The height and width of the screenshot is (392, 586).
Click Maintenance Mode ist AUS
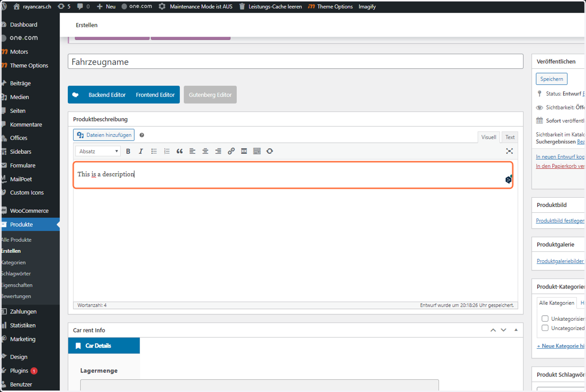point(195,6)
